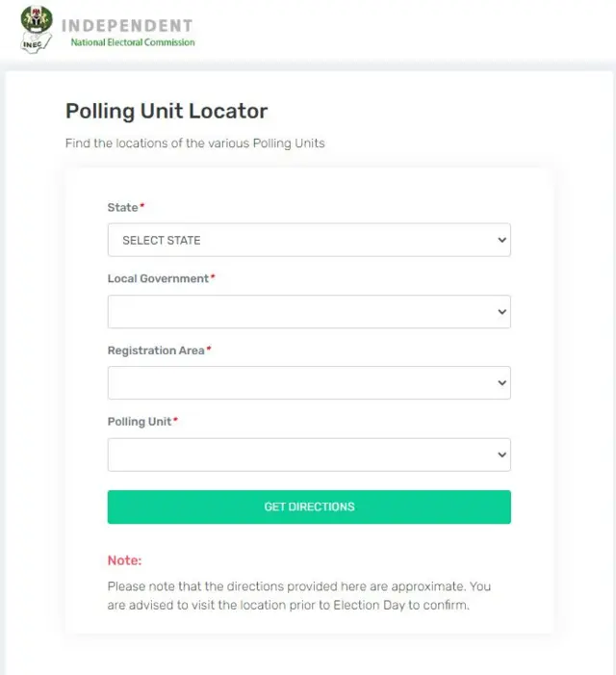The height and width of the screenshot is (675, 616).
Task: Click the Registration Area dropdown chevron arrow
Action: pyautogui.click(x=501, y=383)
